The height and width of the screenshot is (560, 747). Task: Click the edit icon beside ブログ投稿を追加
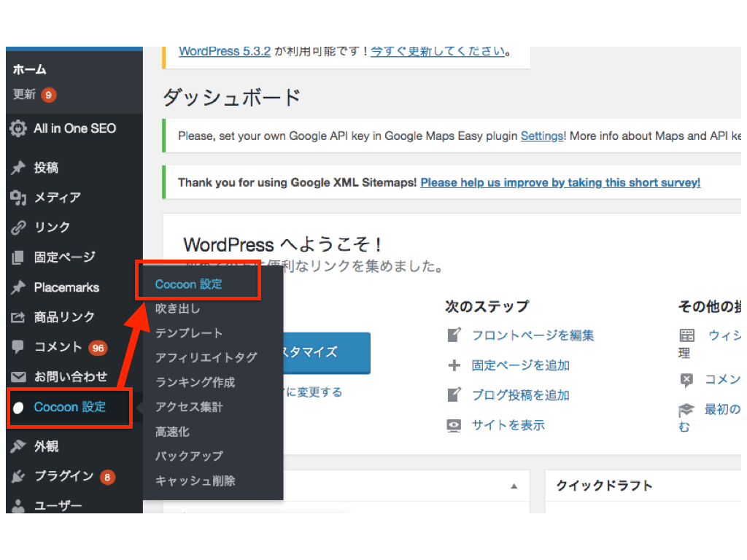pyautogui.click(x=454, y=394)
